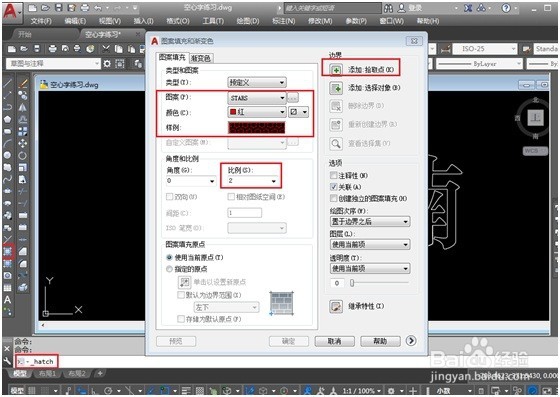The width and height of the screenshot is (560, 397).
Task: Click the binoculars search icon in title bar
Action: 389,8
